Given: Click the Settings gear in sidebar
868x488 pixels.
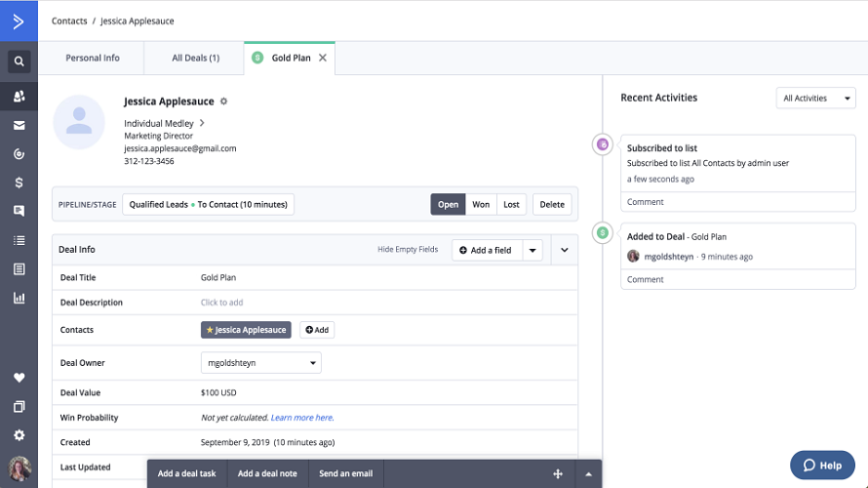Looking at the screenshot, I should click(x=19, y=435).
